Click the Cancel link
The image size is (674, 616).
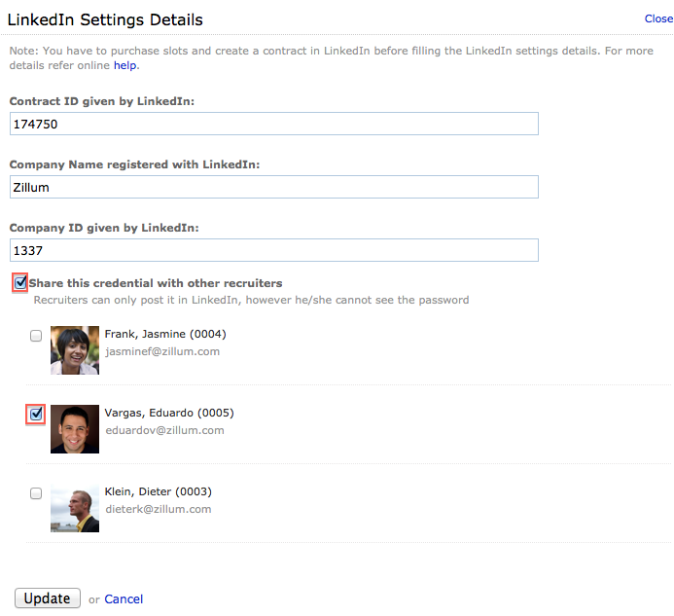point(124,598)
